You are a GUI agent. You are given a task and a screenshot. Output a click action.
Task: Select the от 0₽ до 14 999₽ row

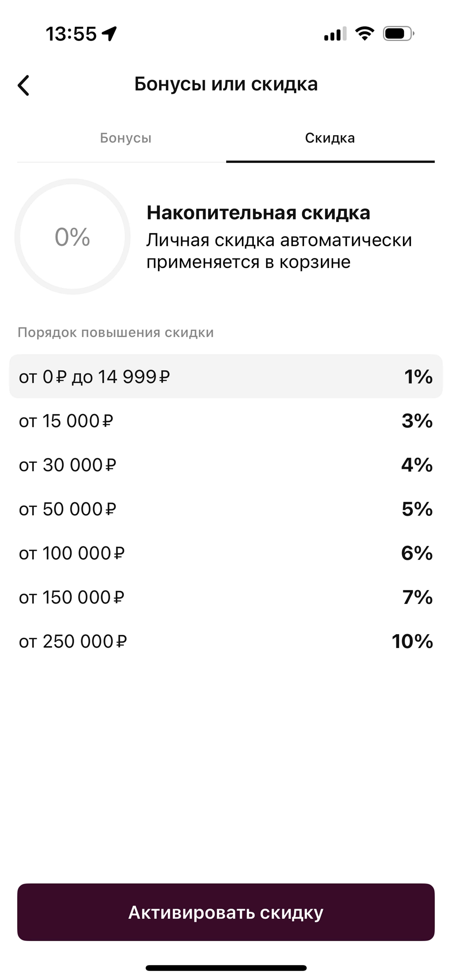(226, 377)
